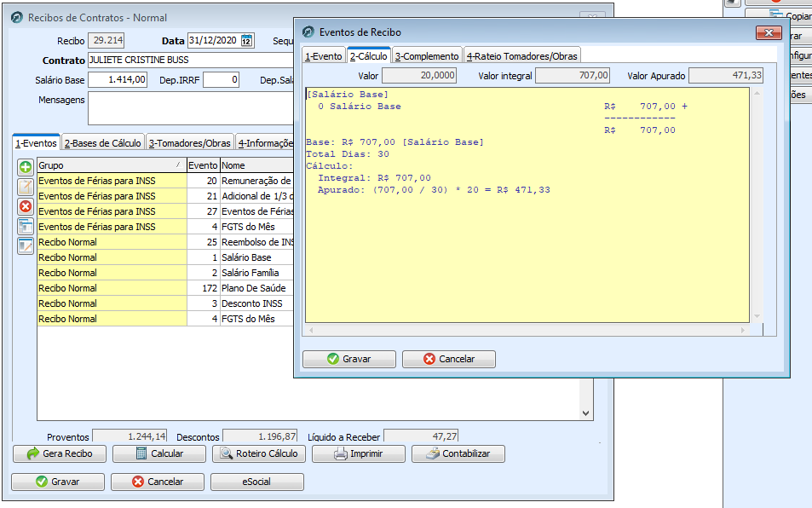Select the Salário Família event row
This screenshot has height=508, width=812.
[165, 273]
